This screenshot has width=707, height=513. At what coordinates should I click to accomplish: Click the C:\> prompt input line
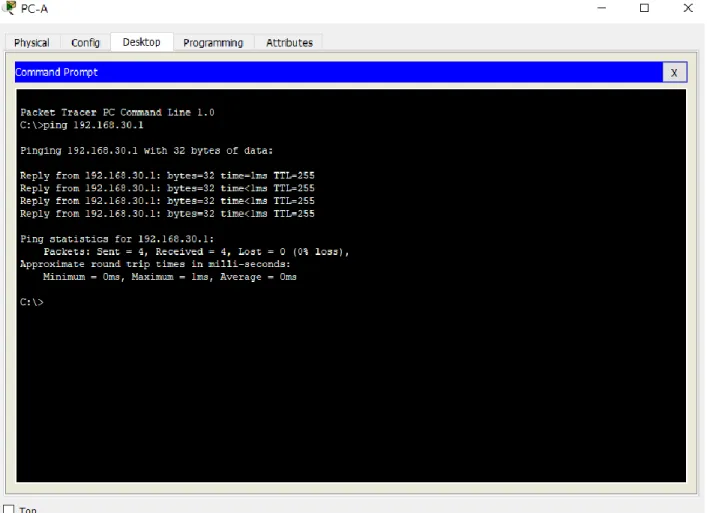click(x=32, y=302)
